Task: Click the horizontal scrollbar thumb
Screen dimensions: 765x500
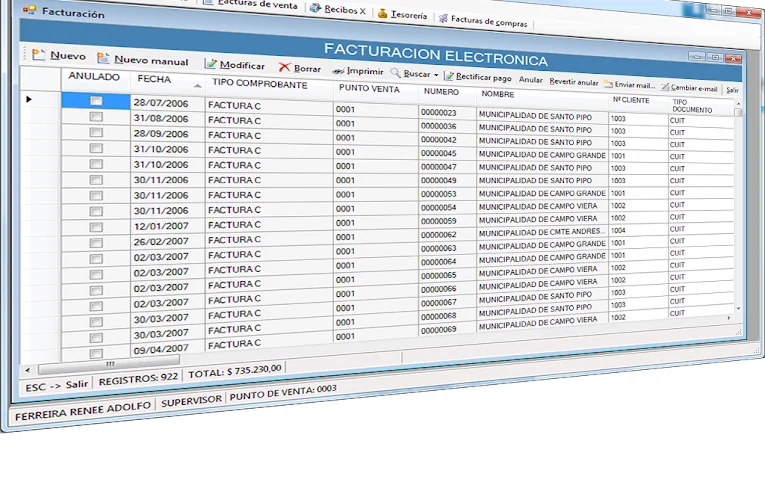Action: click(110, 363)
